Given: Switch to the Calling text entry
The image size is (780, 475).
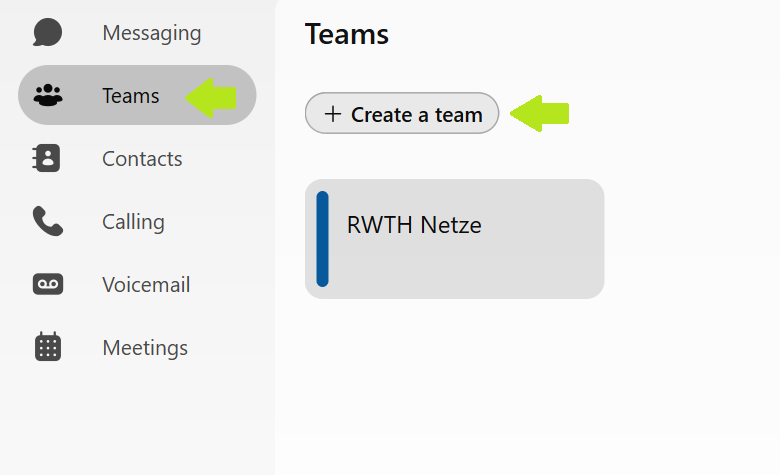Looking at the screenshot, I should pos(133,222).
